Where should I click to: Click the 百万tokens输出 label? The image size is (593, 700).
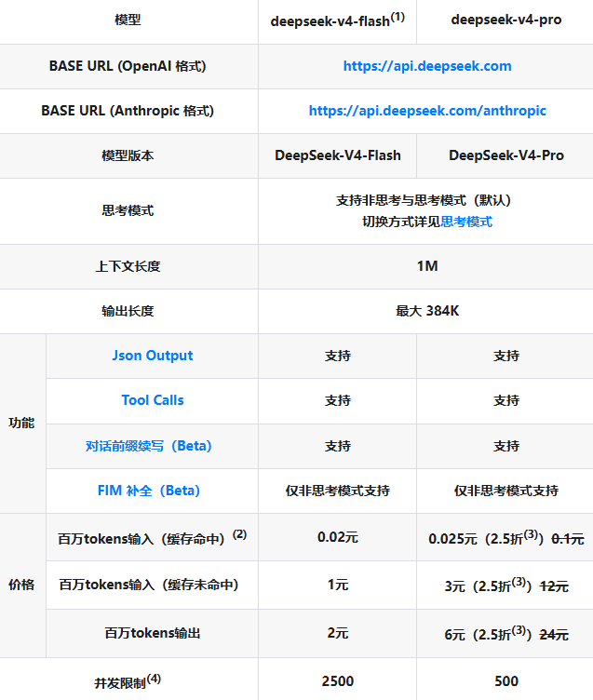coord(153,633)
